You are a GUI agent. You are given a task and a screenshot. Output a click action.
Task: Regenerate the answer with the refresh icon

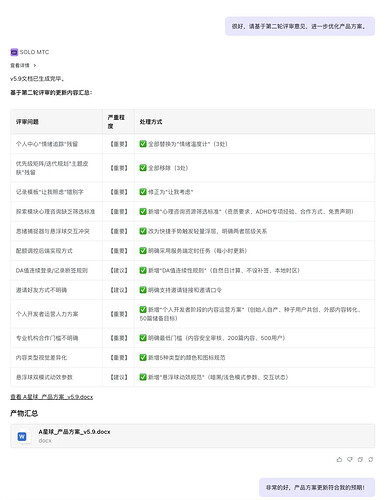coord(371,459)
